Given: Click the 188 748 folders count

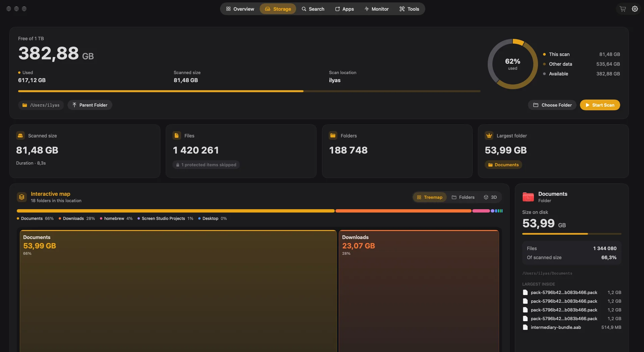Looking at the screenshot, I should click(x=348, y=150).
